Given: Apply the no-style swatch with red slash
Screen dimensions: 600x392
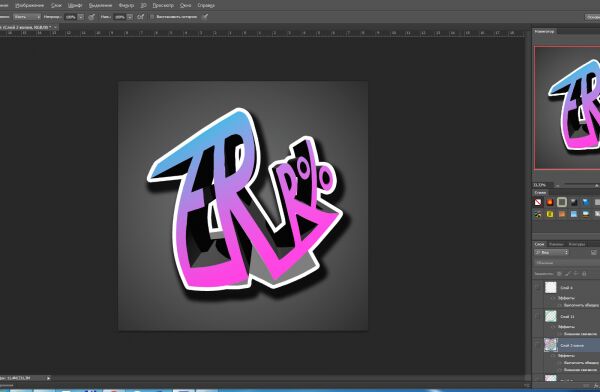Looking at the screenshot, I should [538, 202].
